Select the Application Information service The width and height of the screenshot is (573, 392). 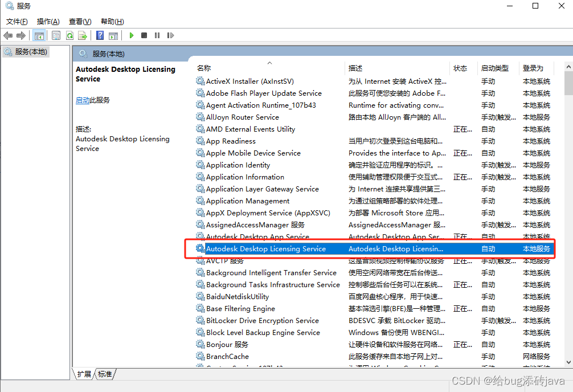[x=375, y=177]
